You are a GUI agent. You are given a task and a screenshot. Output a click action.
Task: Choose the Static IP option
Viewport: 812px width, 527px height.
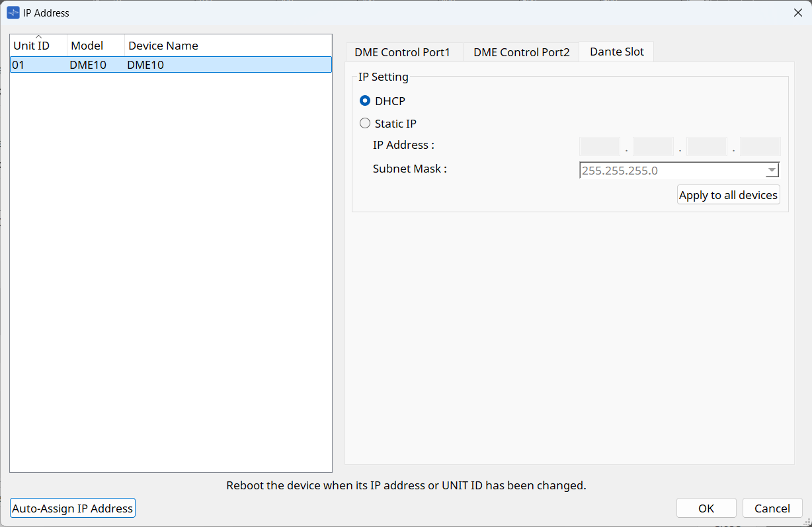coord(365,124)
